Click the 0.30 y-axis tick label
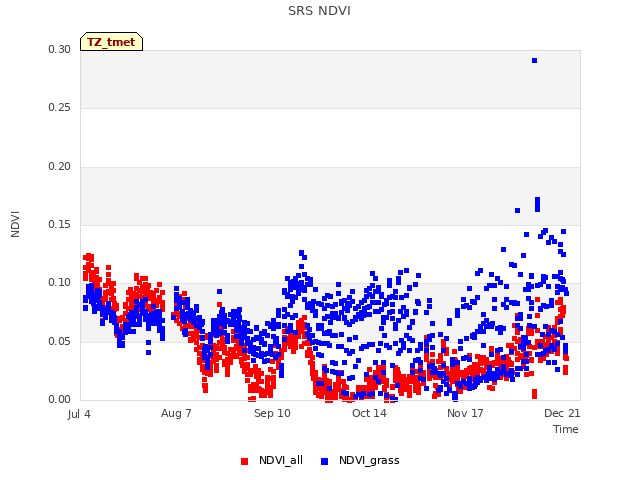 tap(60, 49)
